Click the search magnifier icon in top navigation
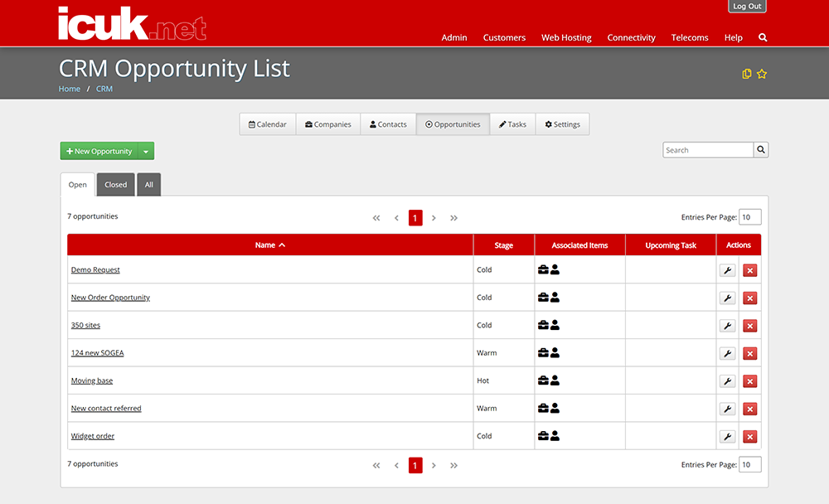Viewport: 829px width, 504px height. pos(763,37)
